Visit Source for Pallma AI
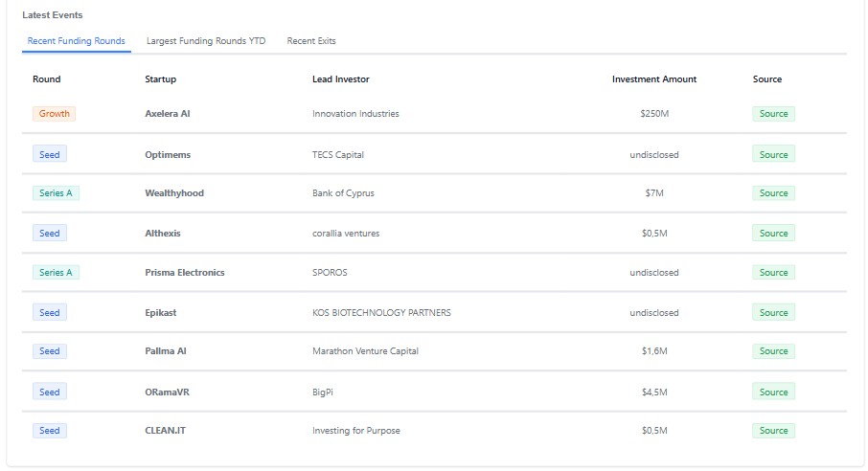The image size is (868, 471). [x=773, y=351]
